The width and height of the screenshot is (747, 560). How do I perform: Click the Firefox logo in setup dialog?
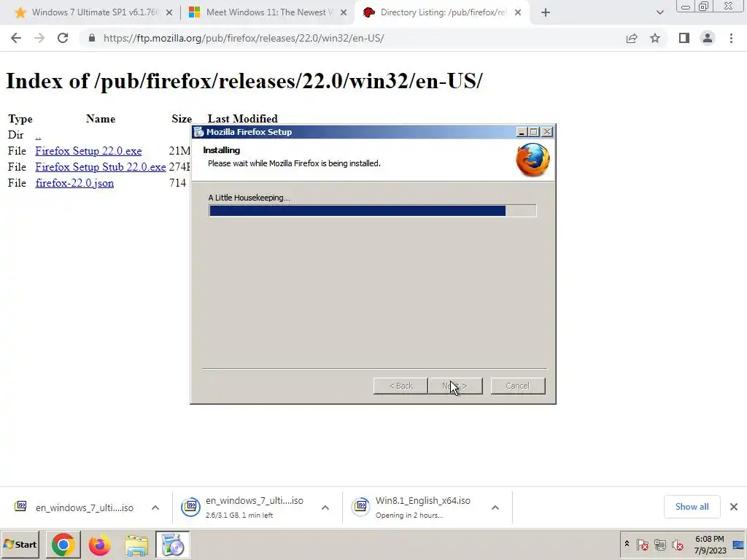tap(533, 160)
